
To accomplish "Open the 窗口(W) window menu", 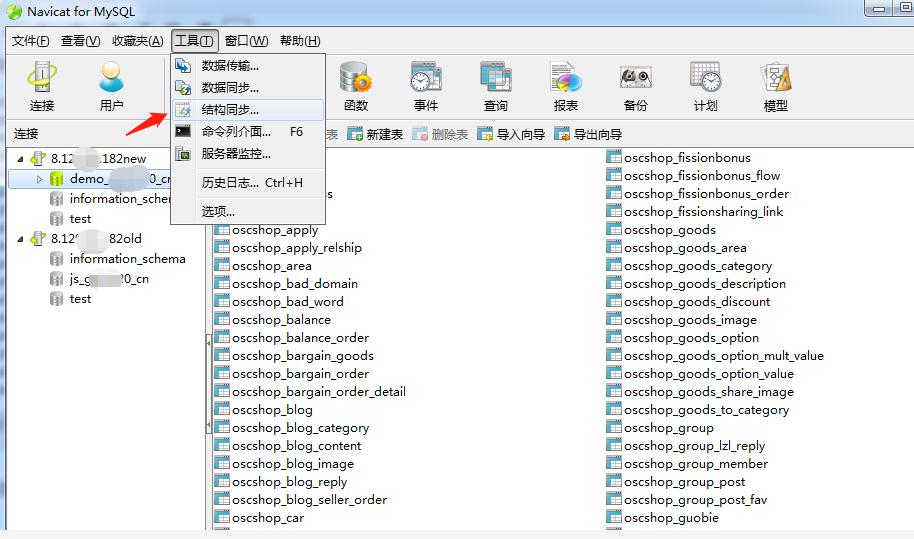I will tap(247, 41).
